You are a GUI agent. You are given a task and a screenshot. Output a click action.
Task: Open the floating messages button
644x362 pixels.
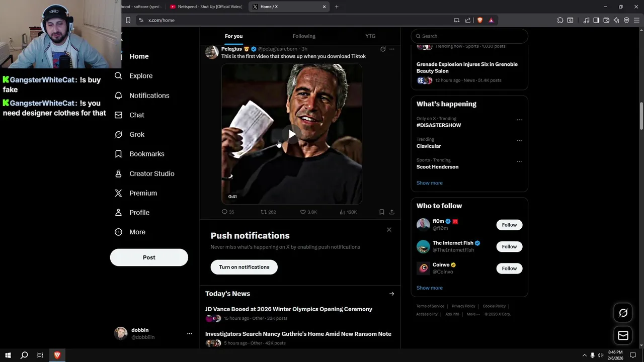tap(623, 335)
